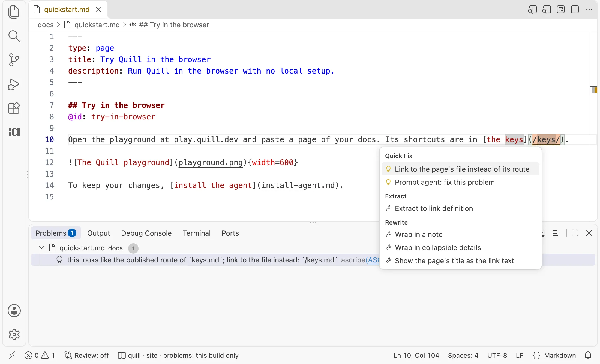Switch to the Debug Console tab
The height and width of the screenshot is (364, 600).
146,233
